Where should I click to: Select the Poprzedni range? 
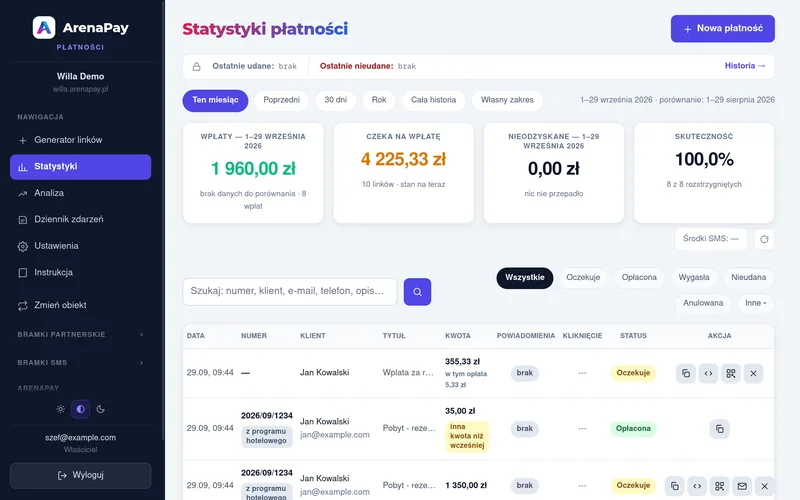tap(282, 100)
